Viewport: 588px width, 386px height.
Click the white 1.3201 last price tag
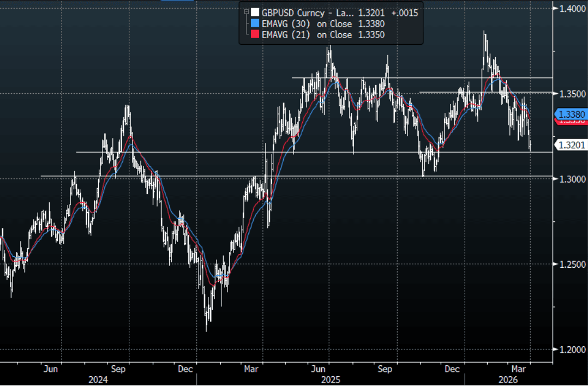pos(571,144)
